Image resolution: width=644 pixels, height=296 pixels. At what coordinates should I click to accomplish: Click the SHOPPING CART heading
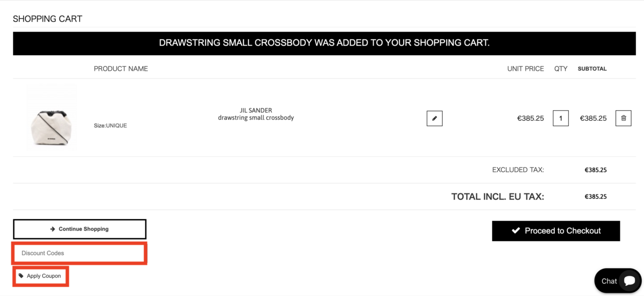[x=48, y=19]
